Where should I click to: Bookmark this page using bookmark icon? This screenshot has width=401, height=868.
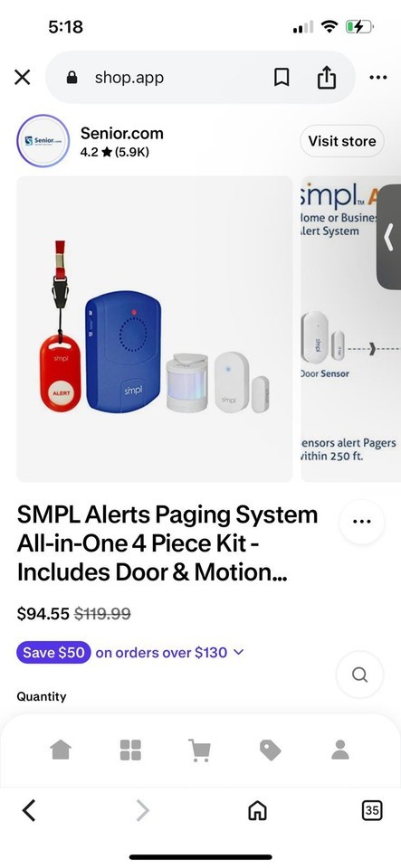click(x=282, y=78)
